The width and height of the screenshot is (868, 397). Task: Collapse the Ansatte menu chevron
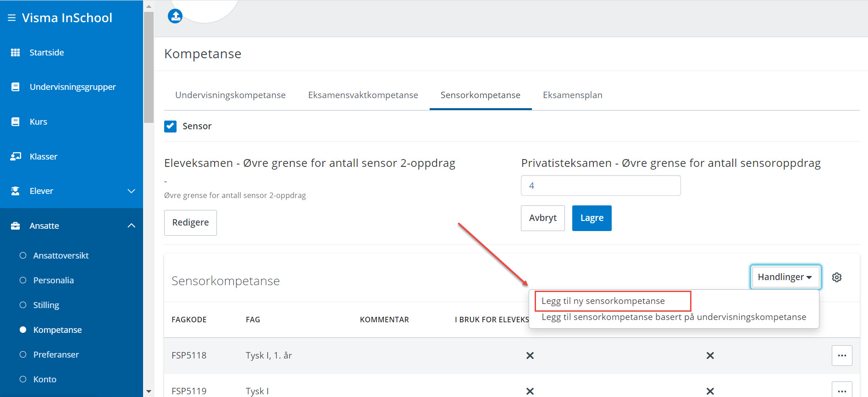pyautogui.click(x=132, y=226)
